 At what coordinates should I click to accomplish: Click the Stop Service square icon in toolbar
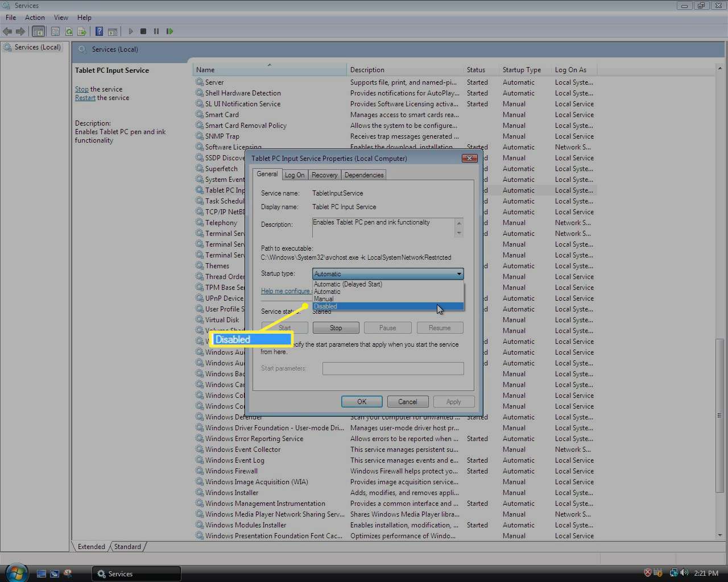point(143,31)
